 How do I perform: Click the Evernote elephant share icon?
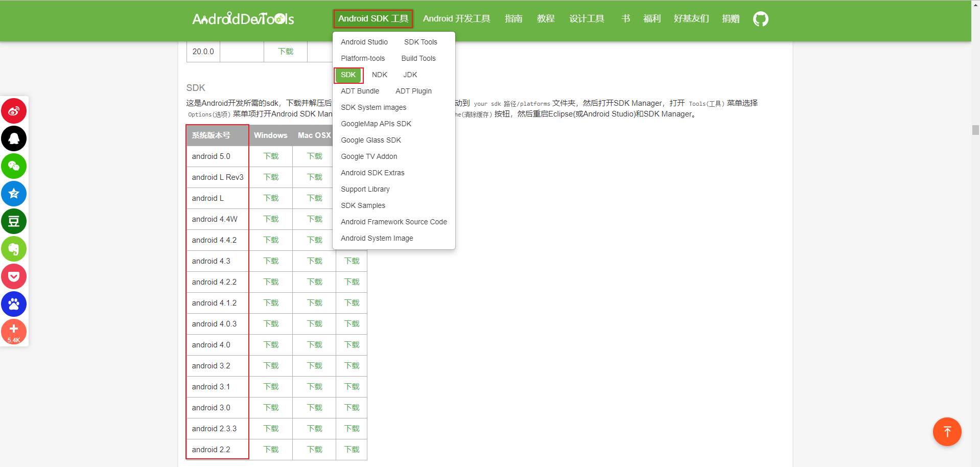point(14,249)
